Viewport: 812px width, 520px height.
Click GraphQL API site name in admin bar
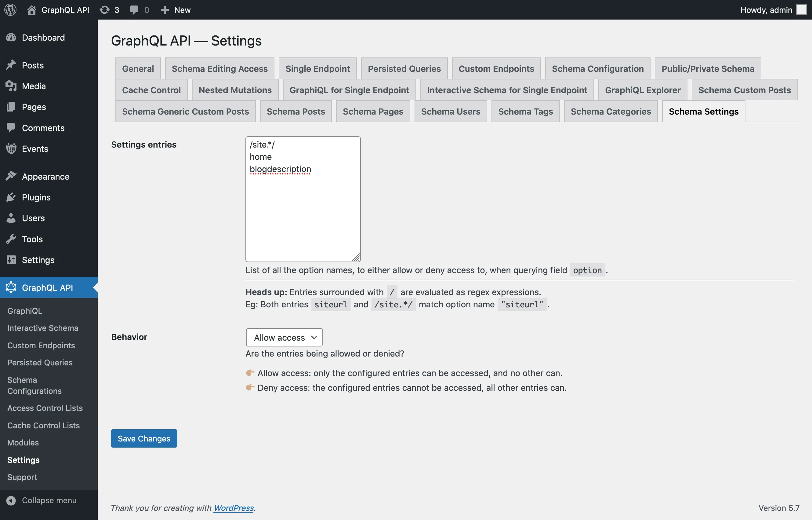click(x=65, y=10)
